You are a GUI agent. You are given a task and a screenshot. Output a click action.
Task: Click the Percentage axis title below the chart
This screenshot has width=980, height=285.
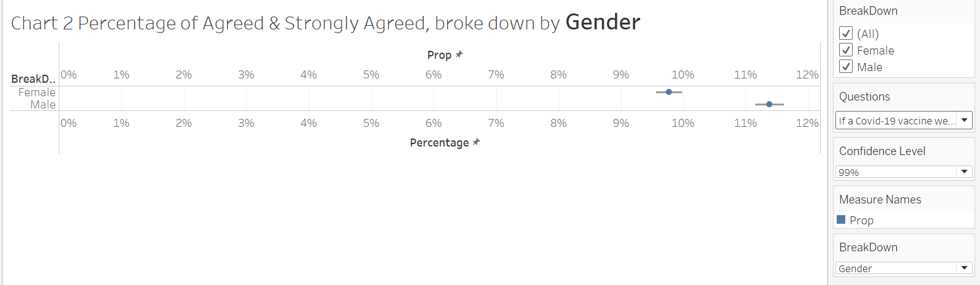[439, 143]
